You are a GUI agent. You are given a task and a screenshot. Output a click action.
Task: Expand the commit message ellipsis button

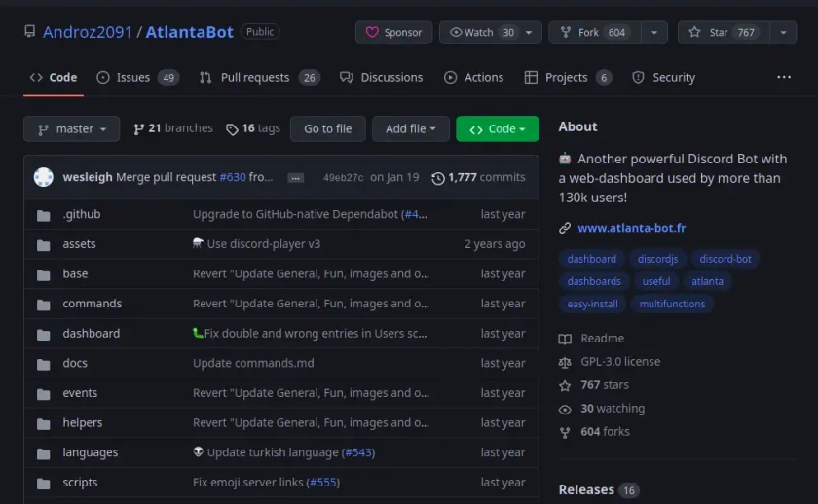295,178
